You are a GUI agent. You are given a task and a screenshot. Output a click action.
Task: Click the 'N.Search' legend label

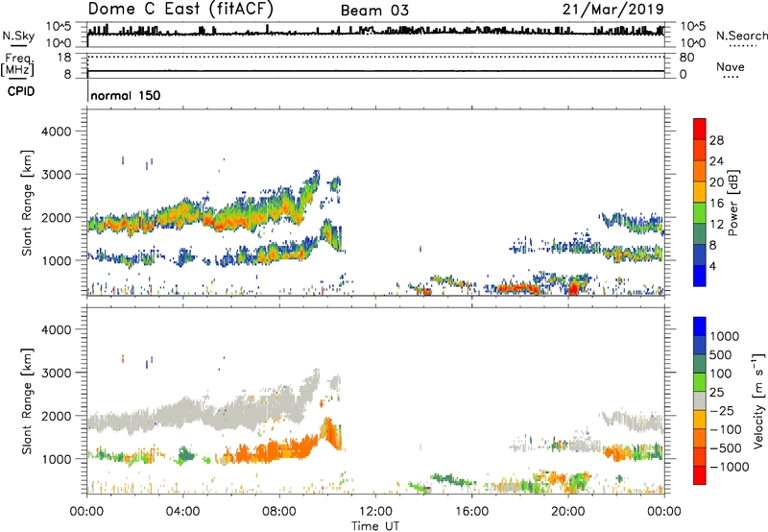click(x=741, y=36)
